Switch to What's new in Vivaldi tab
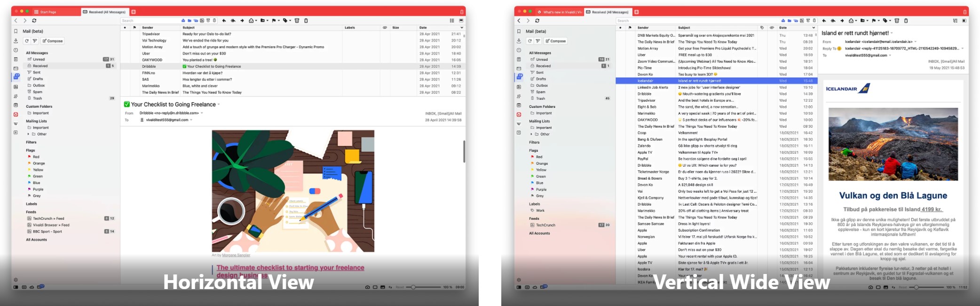This screenshot has height=306, width=980. coord(560,12)
